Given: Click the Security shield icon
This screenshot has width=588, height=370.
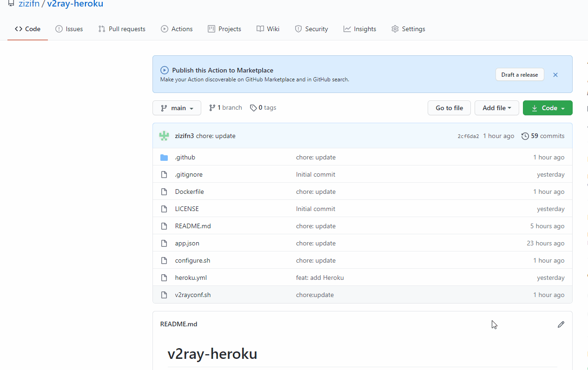Looking at the screenshot, I should pos(297,29).
